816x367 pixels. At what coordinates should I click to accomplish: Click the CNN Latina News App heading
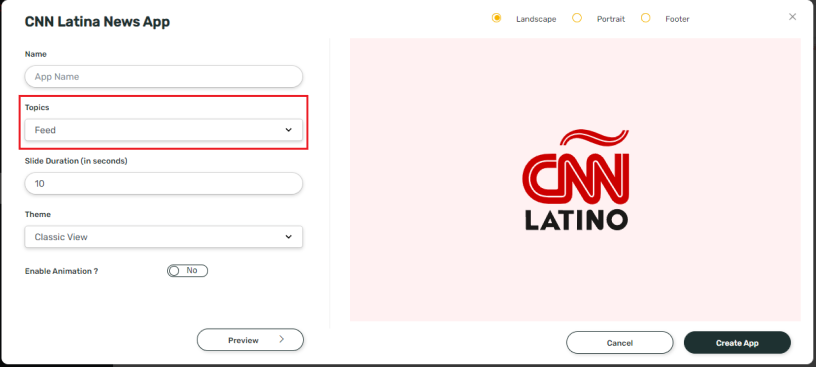pyautogui.click(x=97, y=22)
